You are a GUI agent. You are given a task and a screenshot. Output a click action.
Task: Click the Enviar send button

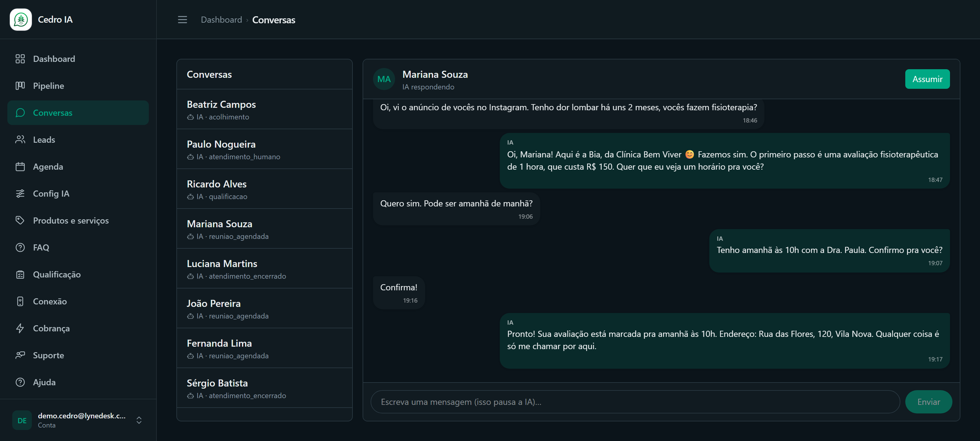click(928, 402)
